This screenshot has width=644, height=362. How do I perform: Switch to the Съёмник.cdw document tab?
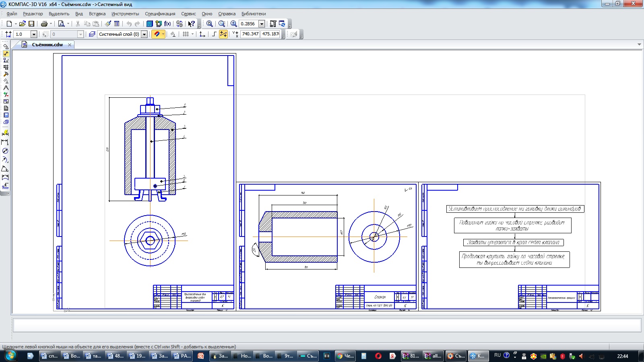[x=47, y=45]
